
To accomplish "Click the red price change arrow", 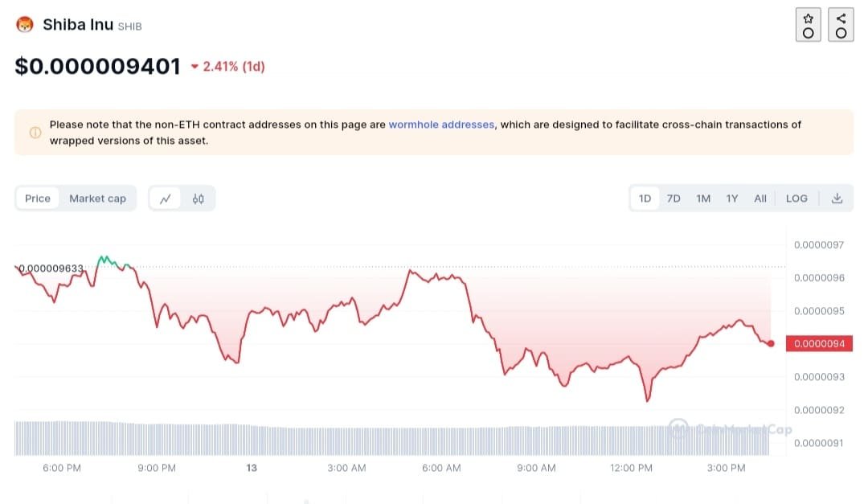I will (194, 67).
